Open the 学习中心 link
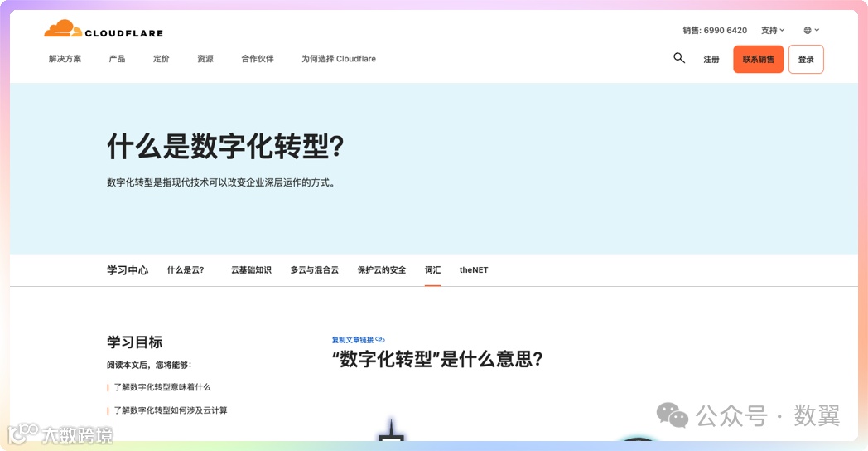The image size is (868, 451). [128, 270]
